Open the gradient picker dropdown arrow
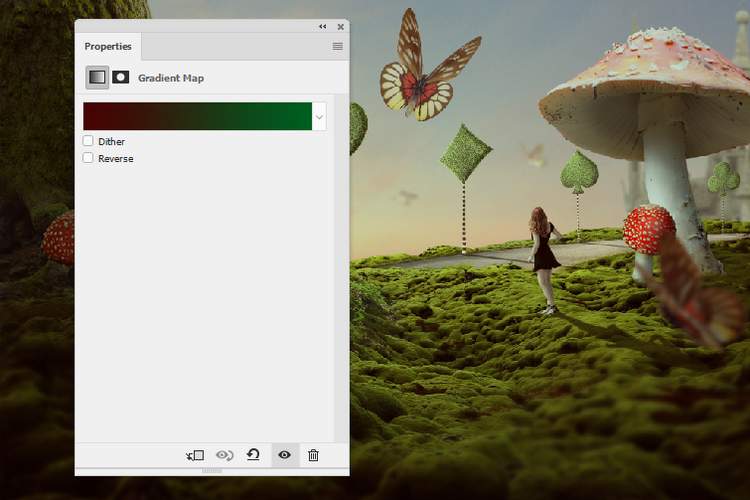The height and width of the screenshot is (500, 750). point(319,117)
